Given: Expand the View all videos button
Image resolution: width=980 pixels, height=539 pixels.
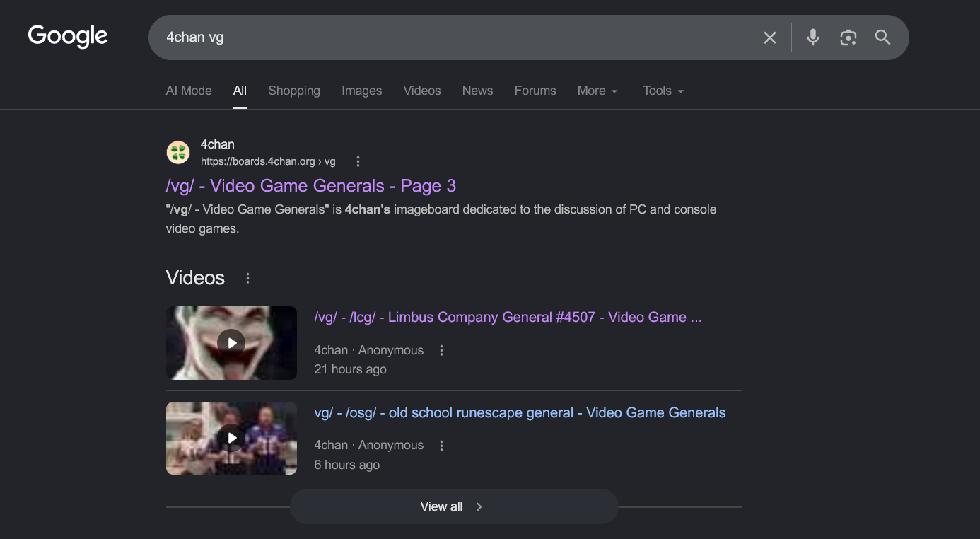Looking at the screenshot, I should point(454,506).
